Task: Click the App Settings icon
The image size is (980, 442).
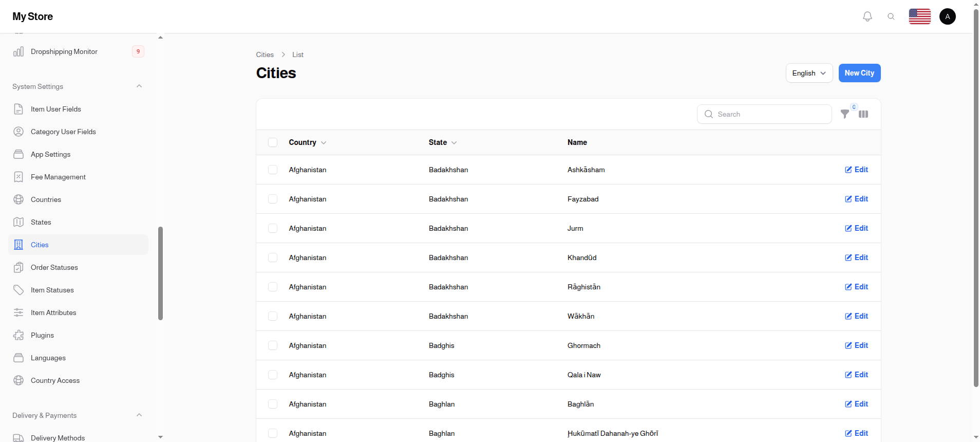Action: point(18,154)
